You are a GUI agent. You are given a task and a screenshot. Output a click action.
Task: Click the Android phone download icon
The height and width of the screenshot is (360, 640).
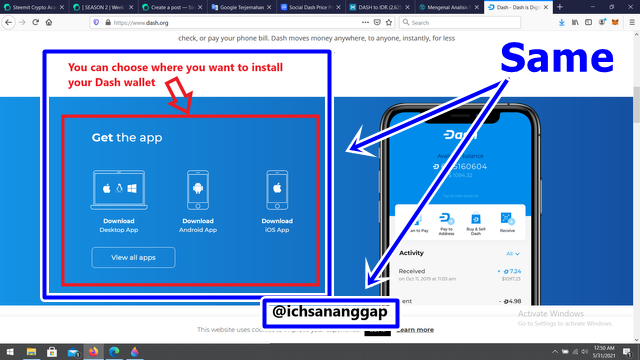coord(198,190)
